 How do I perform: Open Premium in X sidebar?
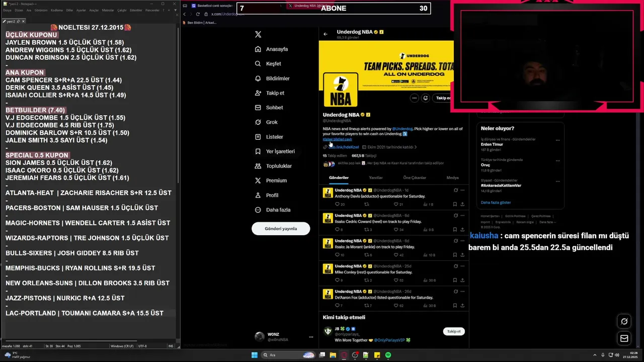(x=271, y=180)
